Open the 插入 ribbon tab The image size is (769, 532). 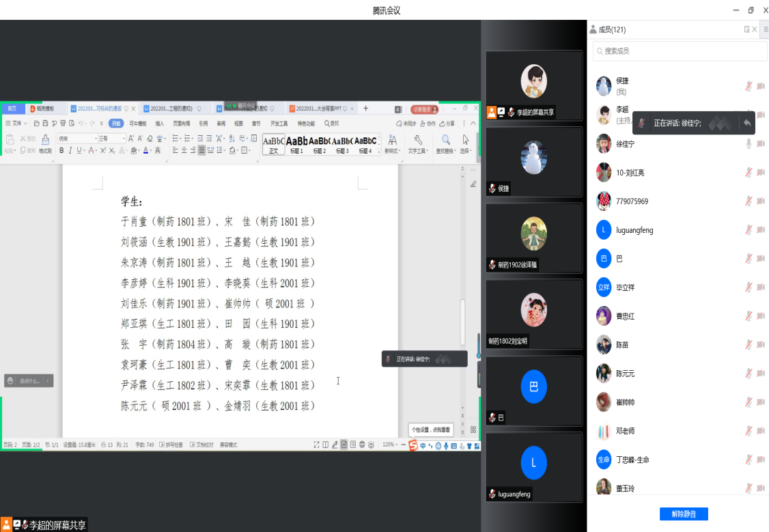[x=160, y=124]
